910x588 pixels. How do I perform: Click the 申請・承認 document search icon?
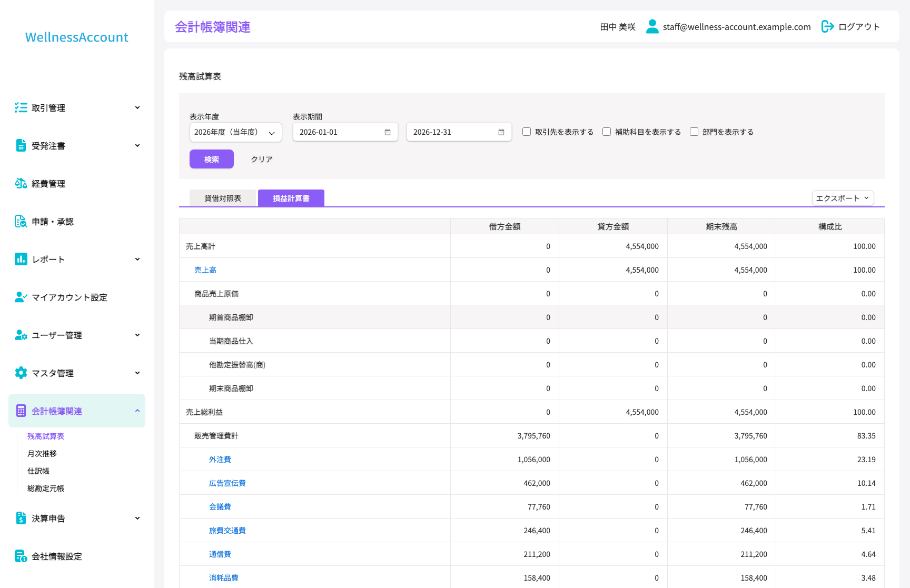tap(21, 222)
